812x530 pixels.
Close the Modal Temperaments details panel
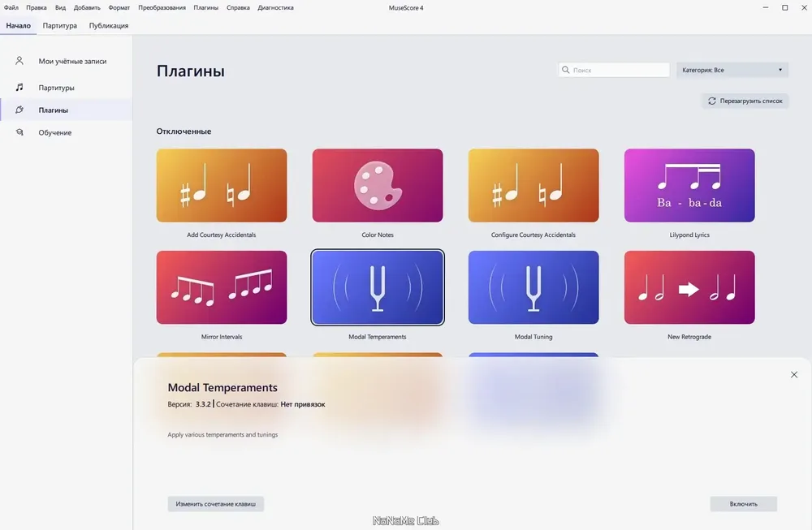click(x=794, y=375)
